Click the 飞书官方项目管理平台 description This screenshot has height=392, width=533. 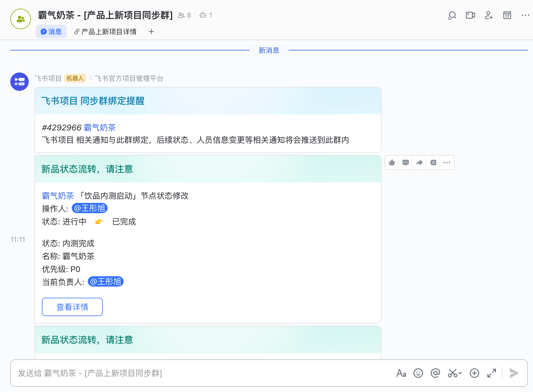click(129, 79)
